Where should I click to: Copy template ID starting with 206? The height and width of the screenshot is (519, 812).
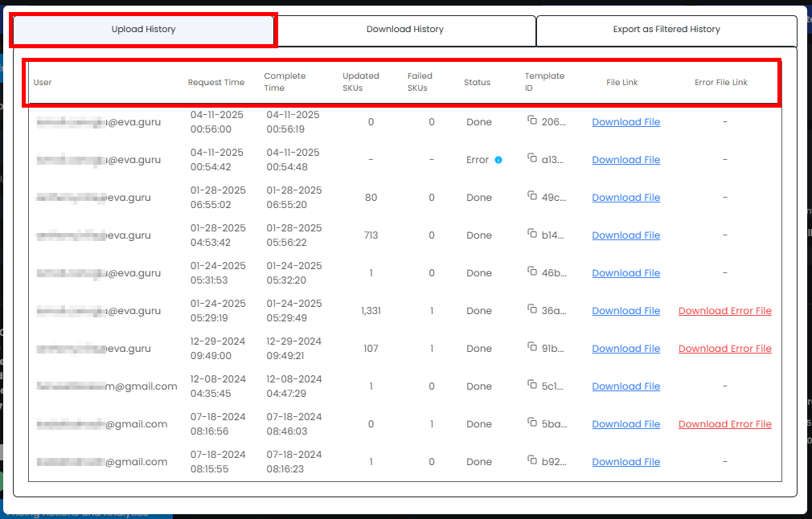tap(532, 120)
